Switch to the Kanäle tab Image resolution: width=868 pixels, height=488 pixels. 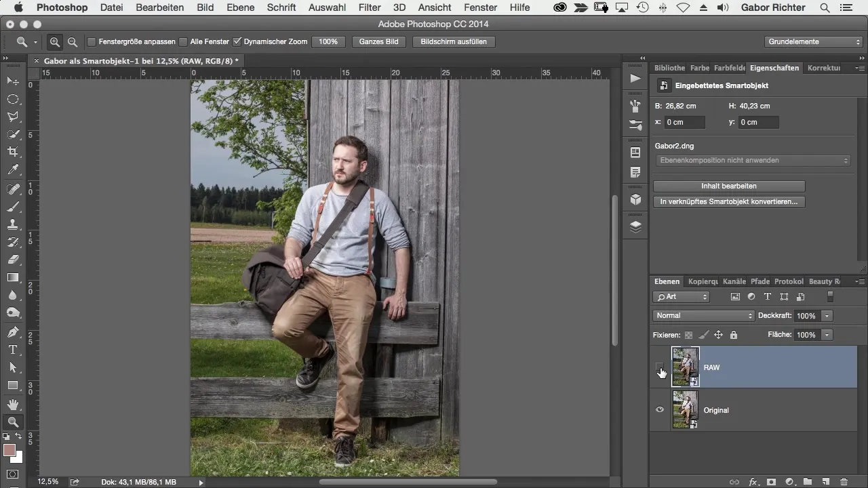click(x=734, y=281)
